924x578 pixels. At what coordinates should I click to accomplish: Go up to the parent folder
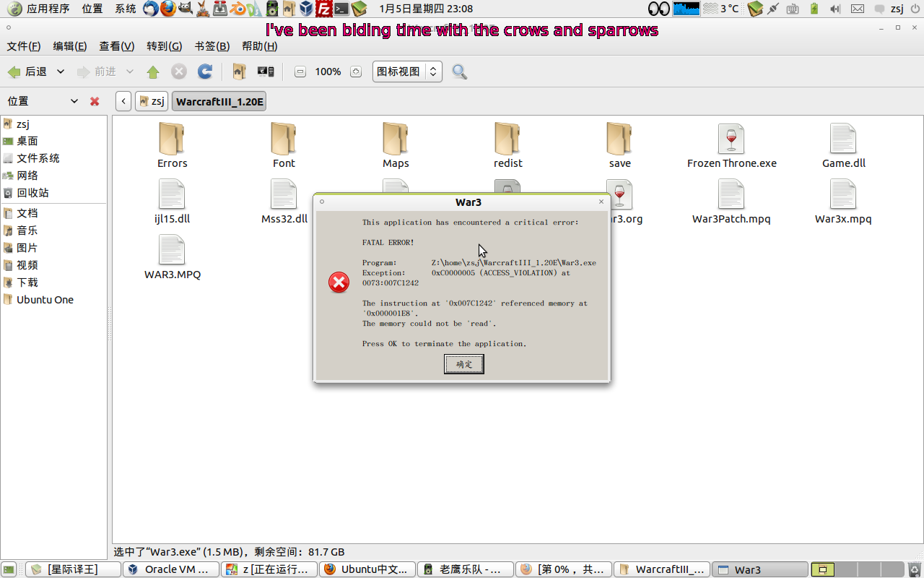click(x=153, y=72)
